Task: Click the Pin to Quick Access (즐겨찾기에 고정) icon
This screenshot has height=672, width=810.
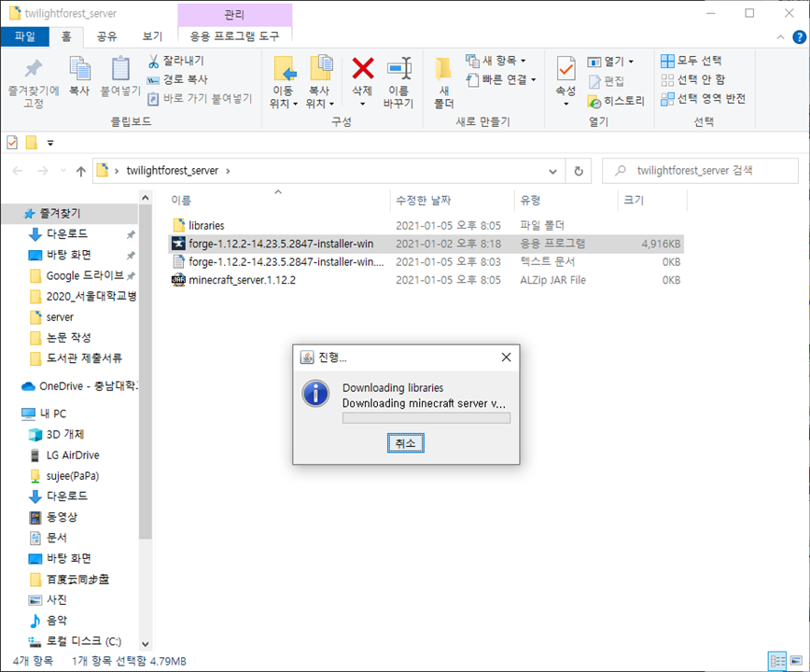Action: [34, 69]
